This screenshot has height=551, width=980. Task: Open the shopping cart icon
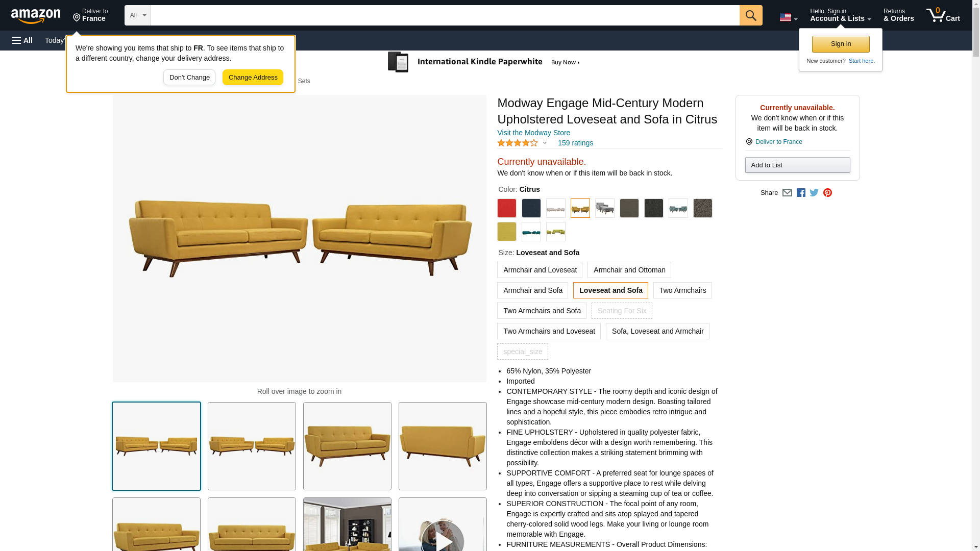[x=943, y=15]
